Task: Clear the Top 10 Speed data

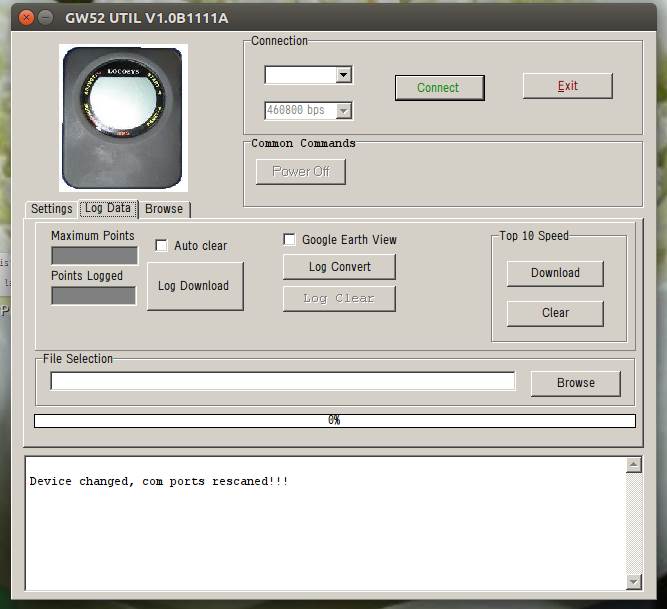Action: pyautogui.click(x=555, y=313)
